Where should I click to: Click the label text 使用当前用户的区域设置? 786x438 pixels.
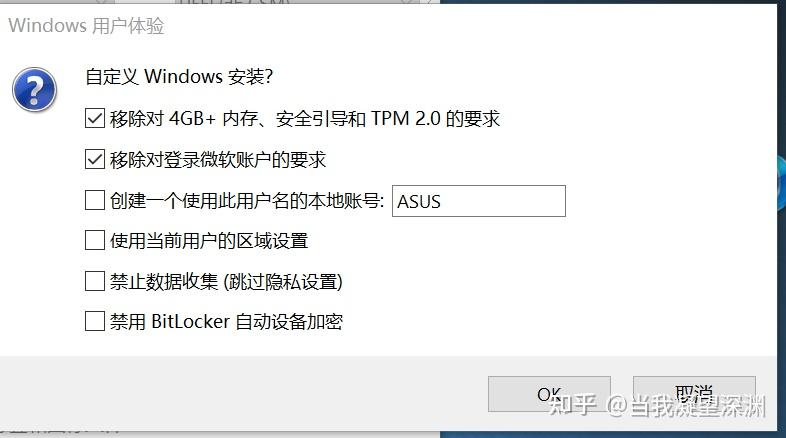209,241
